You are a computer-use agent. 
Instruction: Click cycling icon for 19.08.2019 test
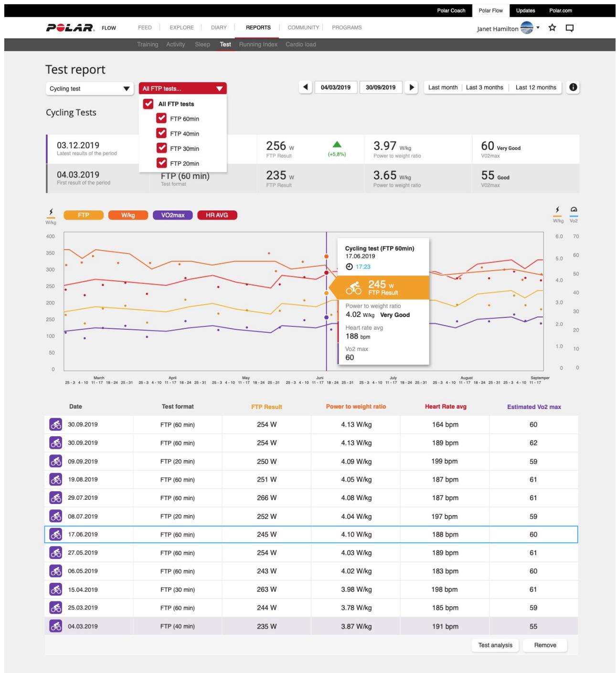(x=56, y=479)
